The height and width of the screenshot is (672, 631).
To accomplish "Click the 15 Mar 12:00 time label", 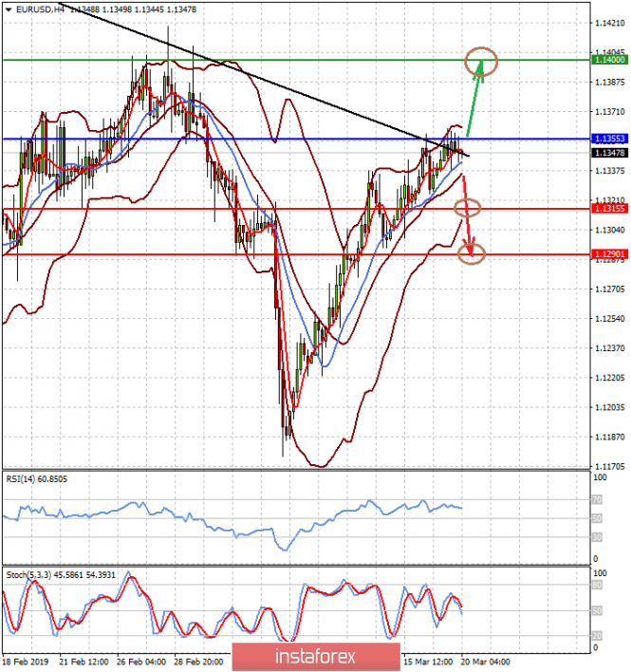I will click(428, 662).
